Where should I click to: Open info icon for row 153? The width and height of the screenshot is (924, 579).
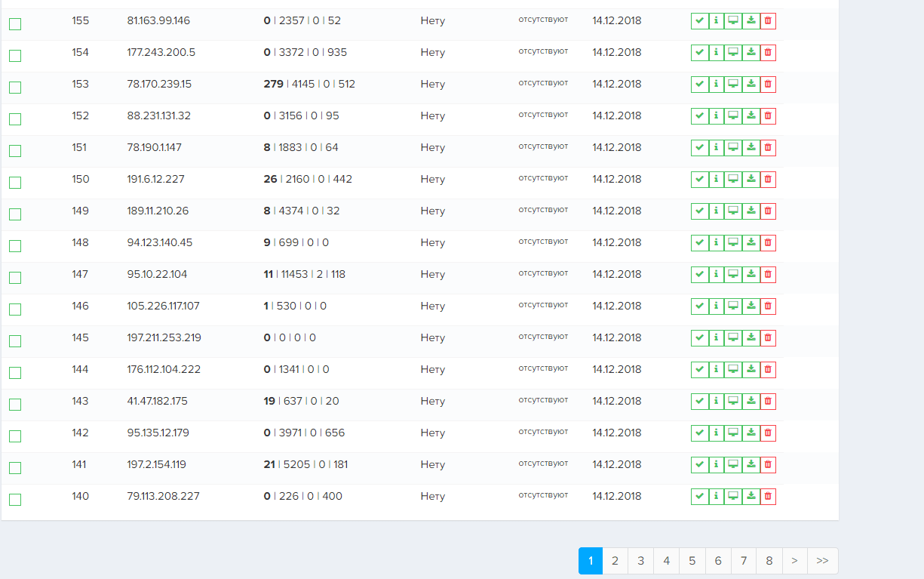click(716, 85)
